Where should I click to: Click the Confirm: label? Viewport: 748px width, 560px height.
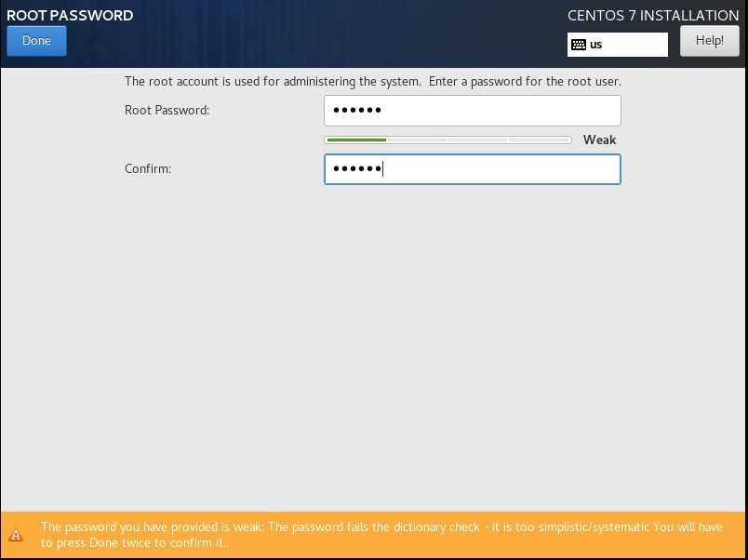148,169
